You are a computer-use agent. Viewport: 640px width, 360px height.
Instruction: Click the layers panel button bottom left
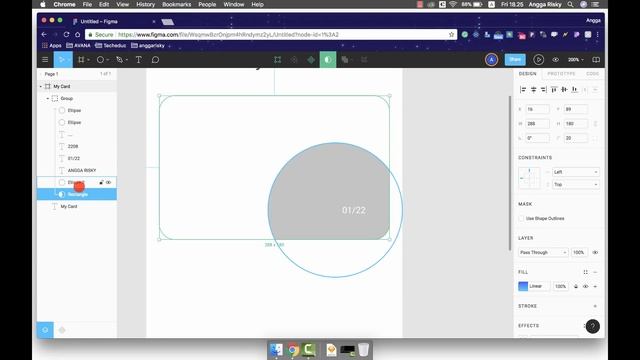tap(45, 330)
